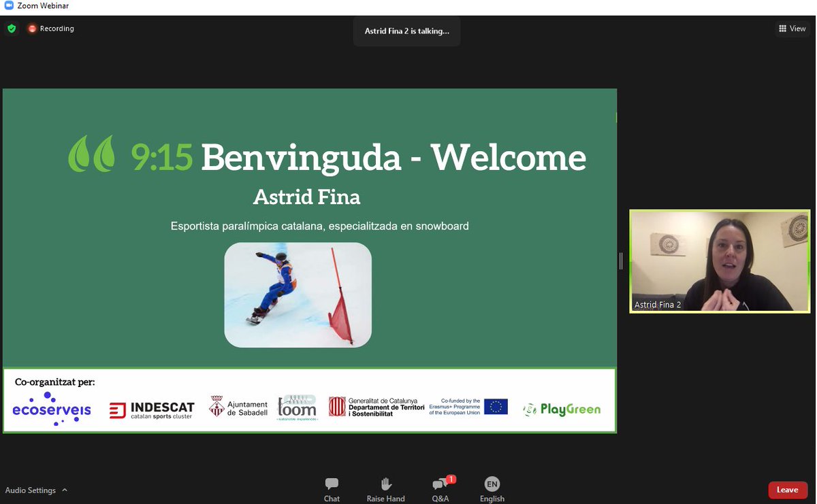Click the INDESCAT catalan sports cluster logo
Screen dimensions: 817x504
(x=152, y=410)
